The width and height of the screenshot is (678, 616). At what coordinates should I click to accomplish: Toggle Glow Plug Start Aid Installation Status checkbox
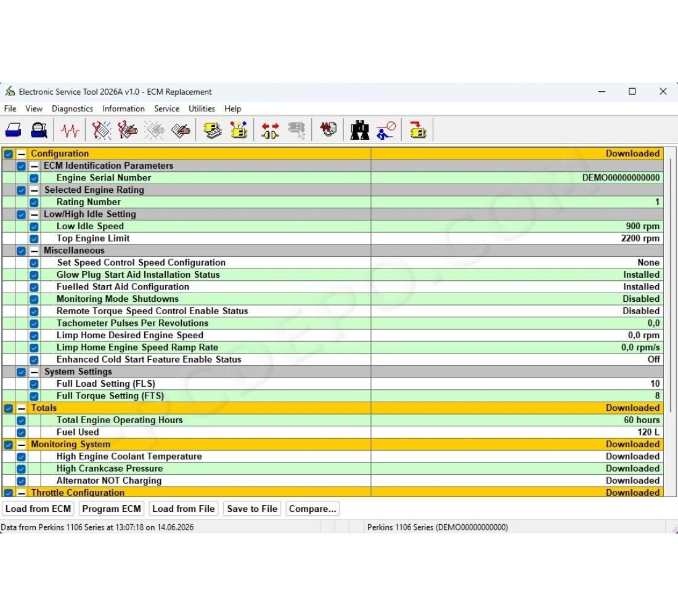pyautogui.click(x=34, y=275)
